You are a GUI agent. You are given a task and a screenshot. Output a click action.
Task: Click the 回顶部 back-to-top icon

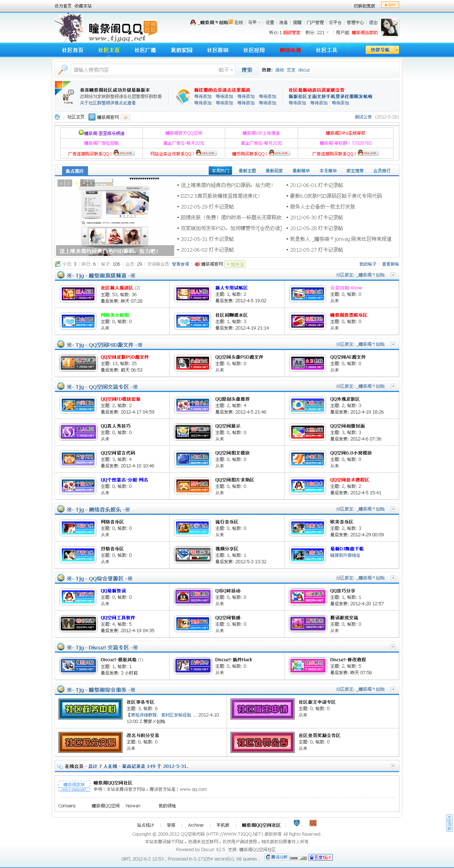[x=449, y=823]
